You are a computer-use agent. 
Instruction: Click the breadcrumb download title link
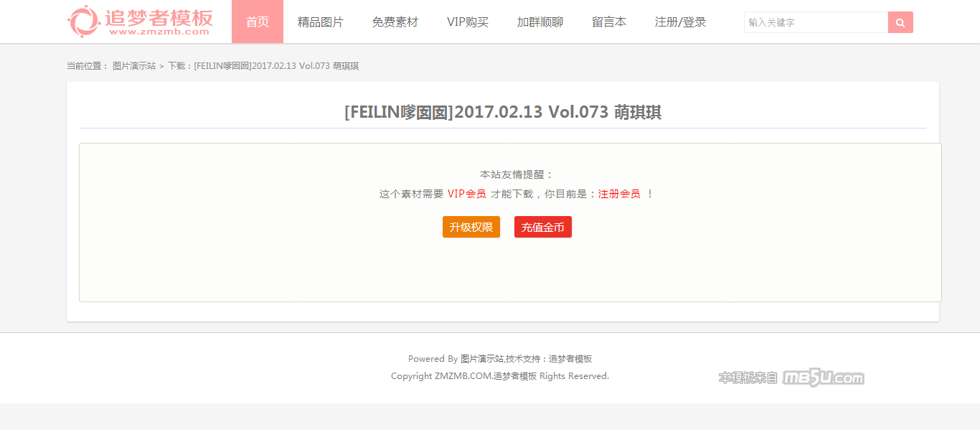[263, 66]
